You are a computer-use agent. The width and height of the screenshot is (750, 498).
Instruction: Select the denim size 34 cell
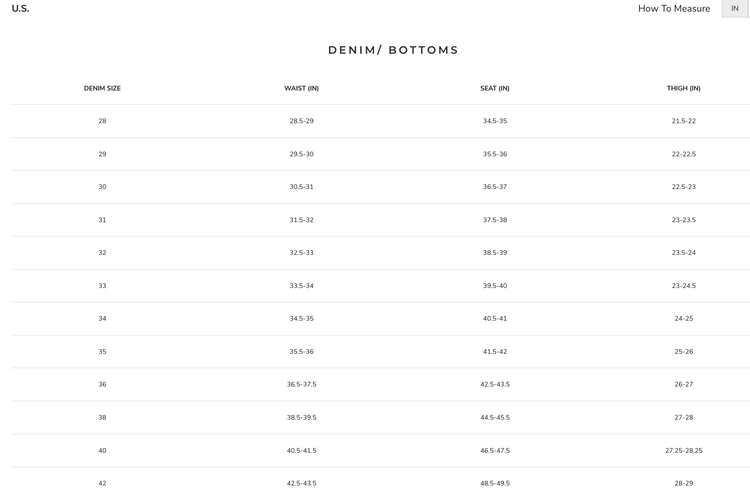[x=102, y=319]
